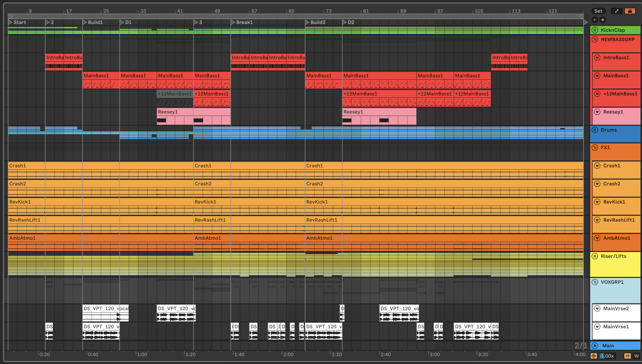The image size is (642, 364).
Task: Click the Main track play icon
Action: point(595,346)
